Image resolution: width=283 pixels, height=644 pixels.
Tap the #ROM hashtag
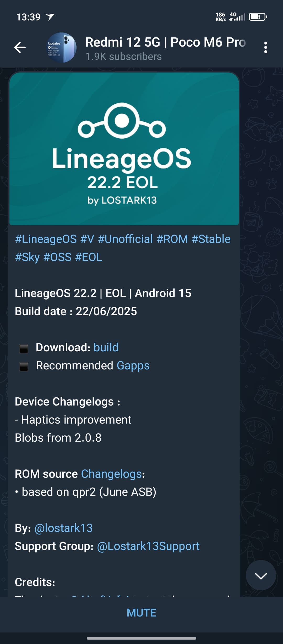coord(172,239)
